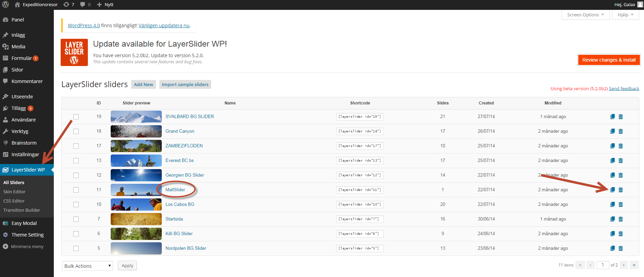Open Grand Canyon slider preview thumbnail
The height and width of the screenshot is (277, 644).
click(136, 131)
